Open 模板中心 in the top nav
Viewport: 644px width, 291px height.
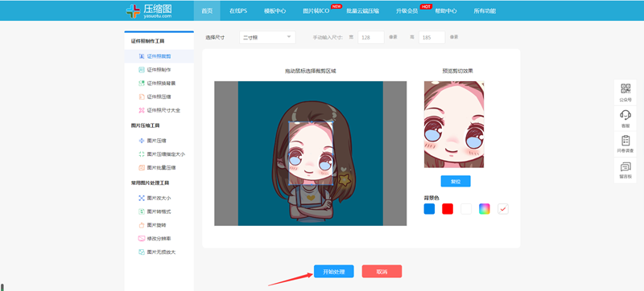pos(275,10)
